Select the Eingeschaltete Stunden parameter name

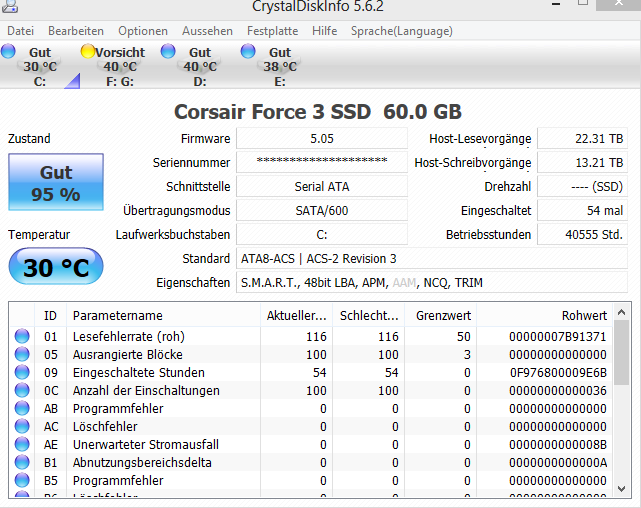pyautogui.click(x=139, y=372)
